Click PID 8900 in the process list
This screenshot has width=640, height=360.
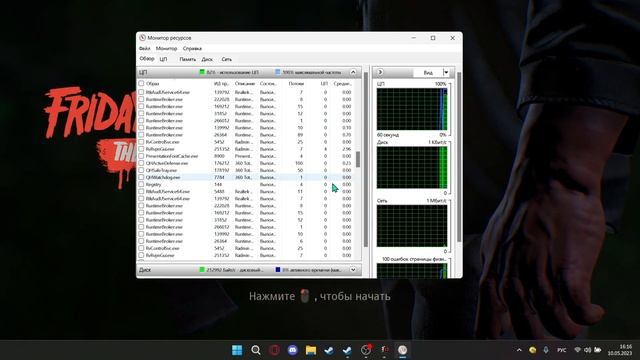219,156
